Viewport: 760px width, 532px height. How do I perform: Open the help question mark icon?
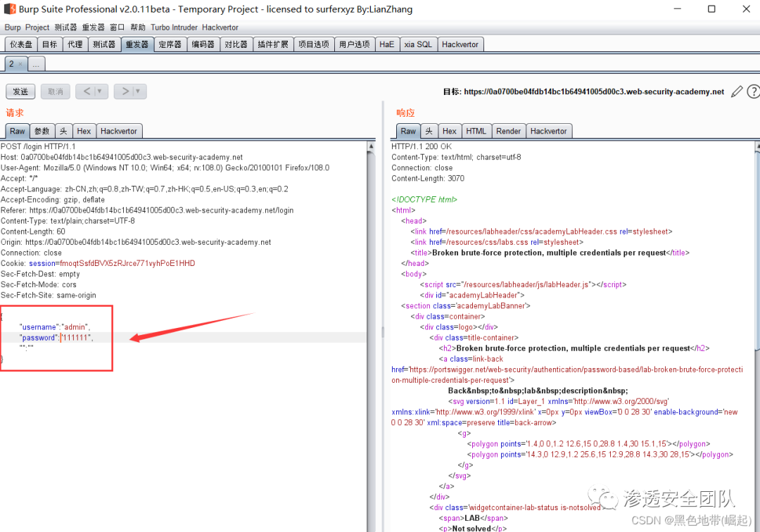pos(753,91)
